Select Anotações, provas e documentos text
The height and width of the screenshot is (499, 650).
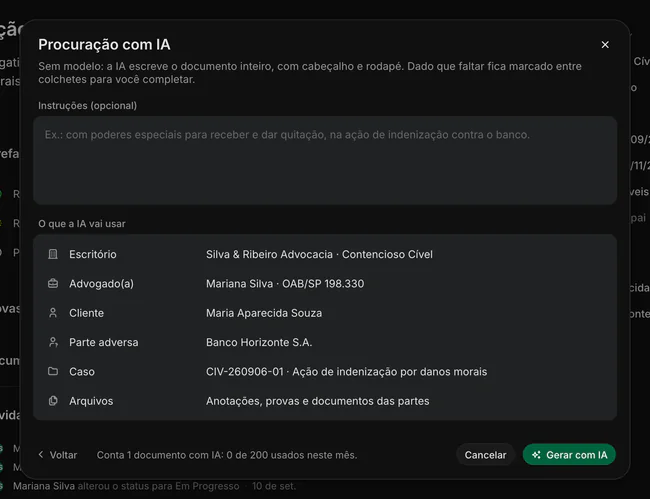318,401
